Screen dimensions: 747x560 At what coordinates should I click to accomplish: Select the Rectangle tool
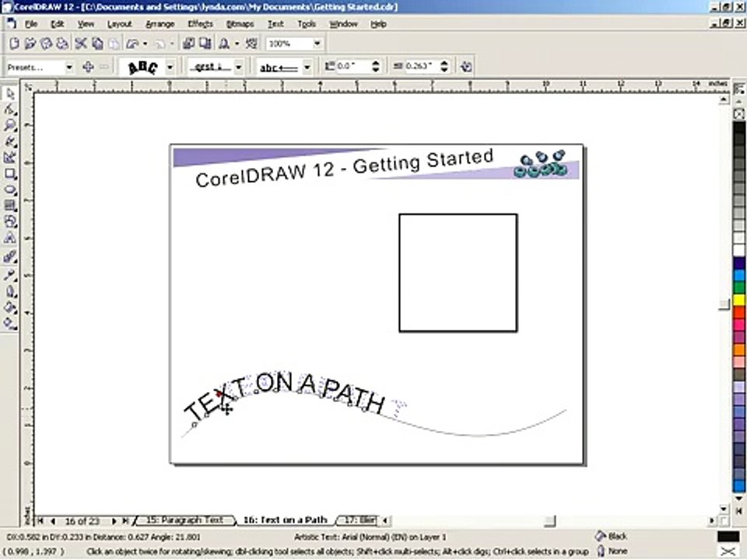click(10, 173)
